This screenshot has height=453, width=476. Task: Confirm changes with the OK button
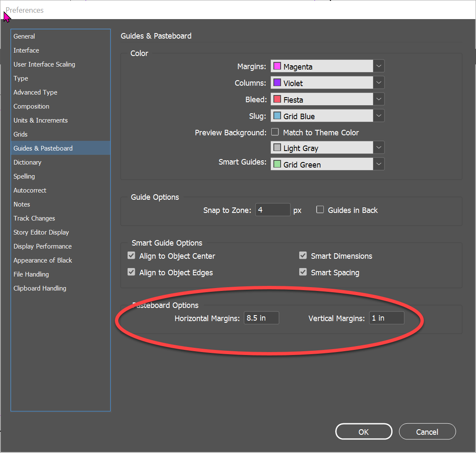[x=363, y=431]
